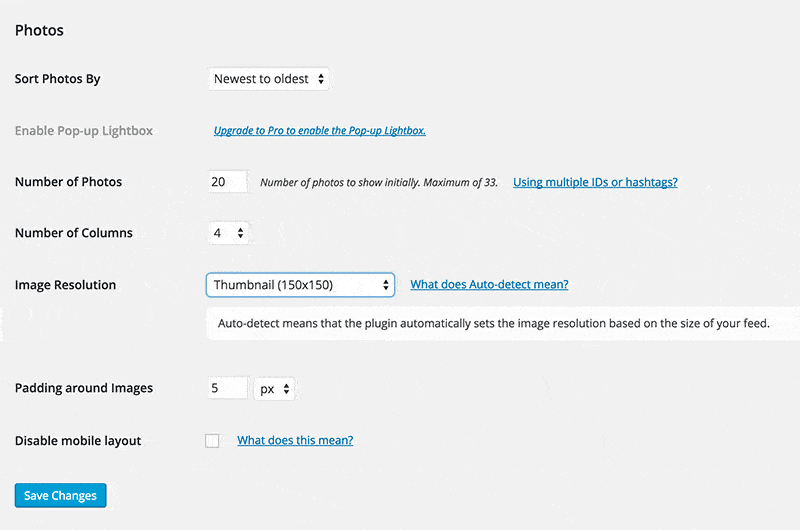Viewport: 800px width, 530px height.
Task: Open the Using multiple IDs or hashtags link
Action: click(595, 182)
